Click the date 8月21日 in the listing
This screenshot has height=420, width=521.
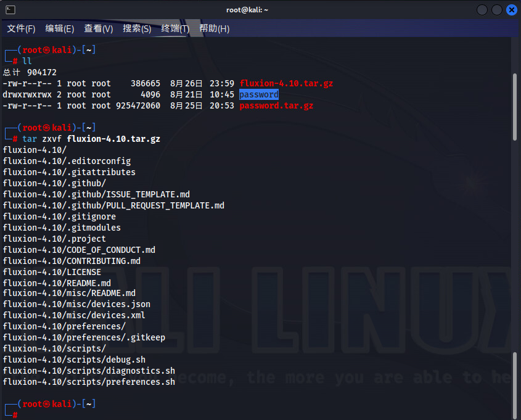click(186, 95)
